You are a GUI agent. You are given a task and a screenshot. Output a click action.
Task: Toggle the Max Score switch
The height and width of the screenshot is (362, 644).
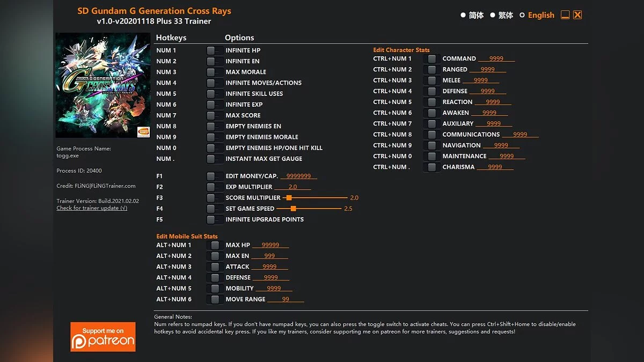[215, 115]
